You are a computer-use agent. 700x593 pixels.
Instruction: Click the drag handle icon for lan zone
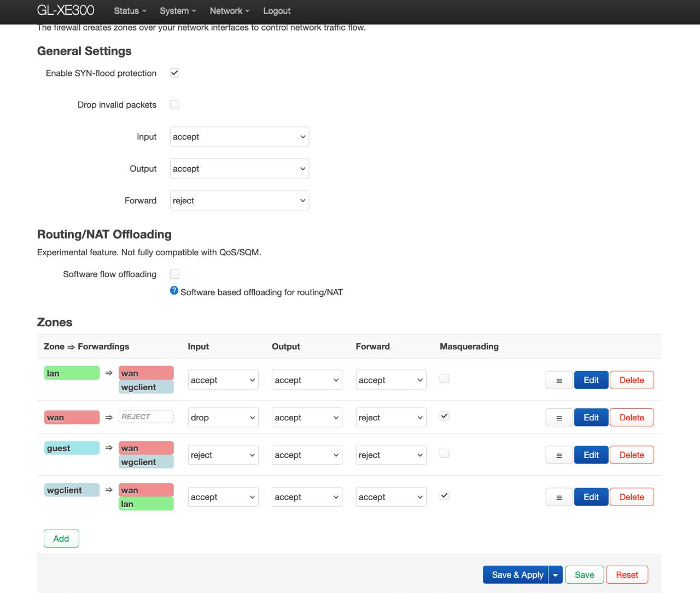(x=559, y=380)
